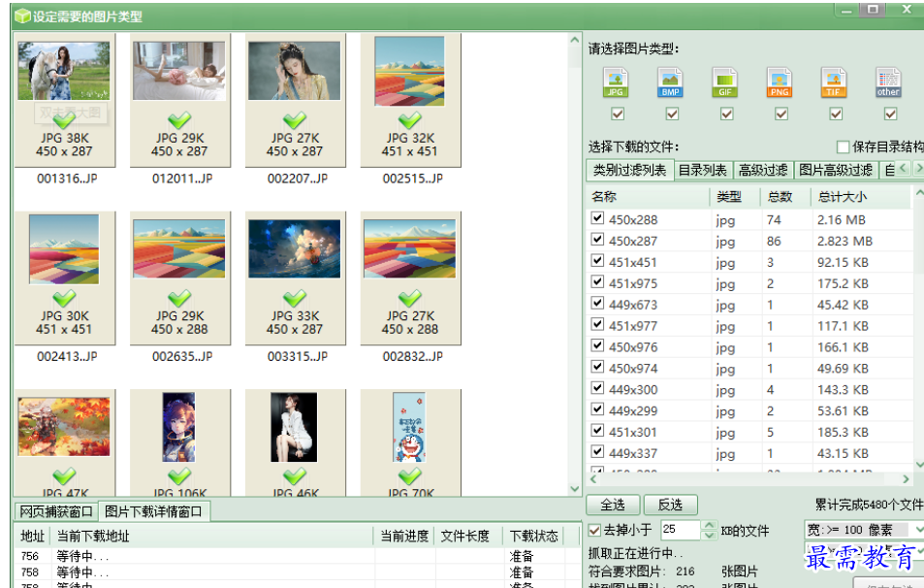Click green checkmark on 002515..JP thumbnail
The width and height of the screenshot is (924, 588).
(410, 120)
